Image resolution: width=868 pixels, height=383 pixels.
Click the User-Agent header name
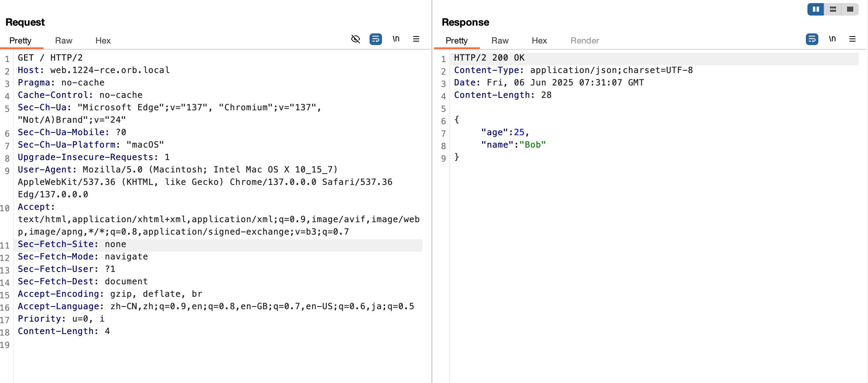[x=45, y=169]
